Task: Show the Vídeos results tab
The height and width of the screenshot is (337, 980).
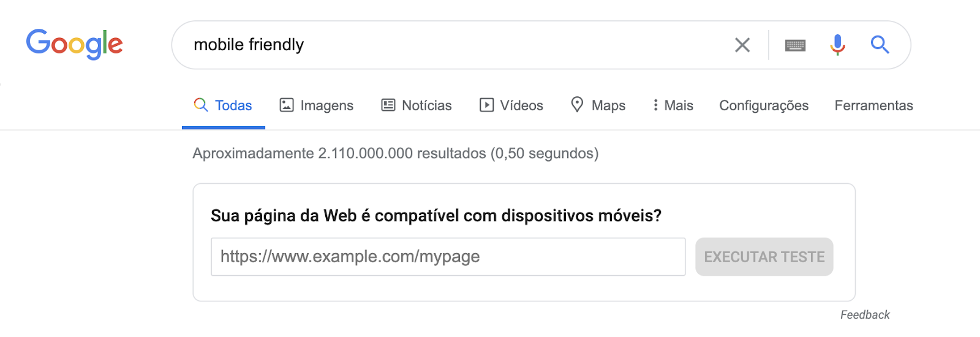Action: click(511, 105)
